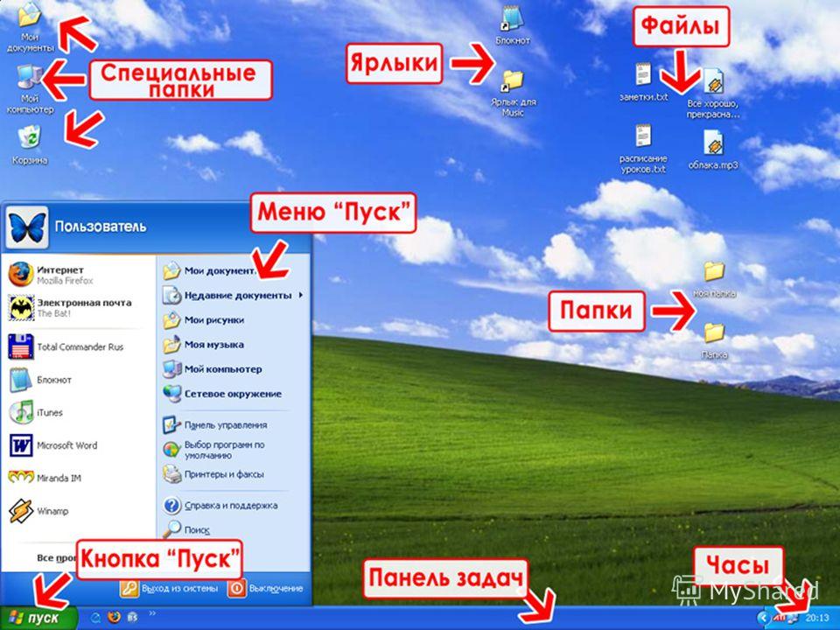
Task: Click the third Quick Launch icon beside Firefox
Action: tap(132, 617)
